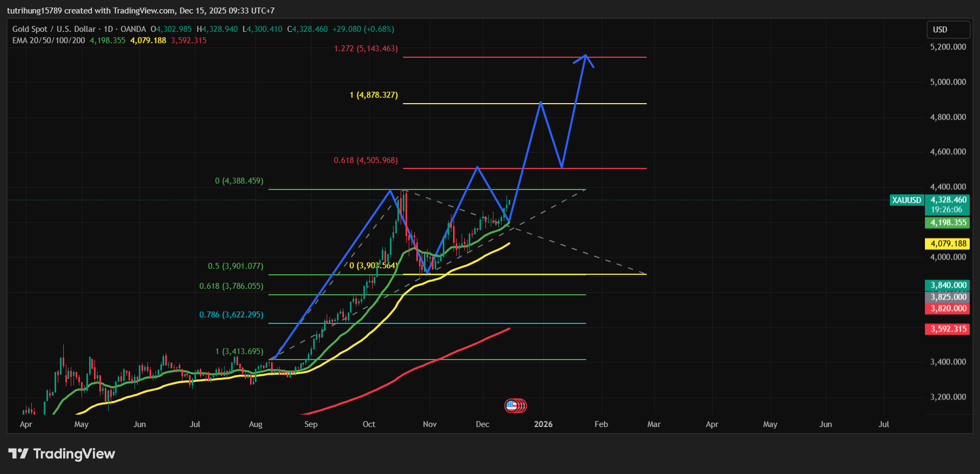Click the blue arrowhead at the projection top
Screen dimensions: 980x474
585,56
